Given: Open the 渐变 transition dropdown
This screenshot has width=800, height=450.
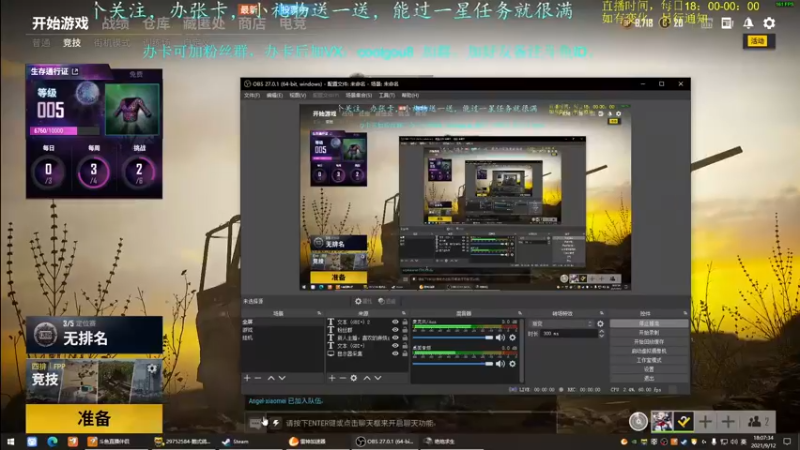Looking at the screenshot, I should click(562, 323).
